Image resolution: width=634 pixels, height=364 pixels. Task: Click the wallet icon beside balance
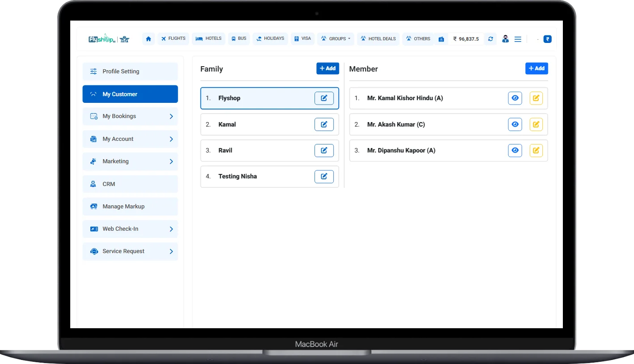[x=441, y=39]
